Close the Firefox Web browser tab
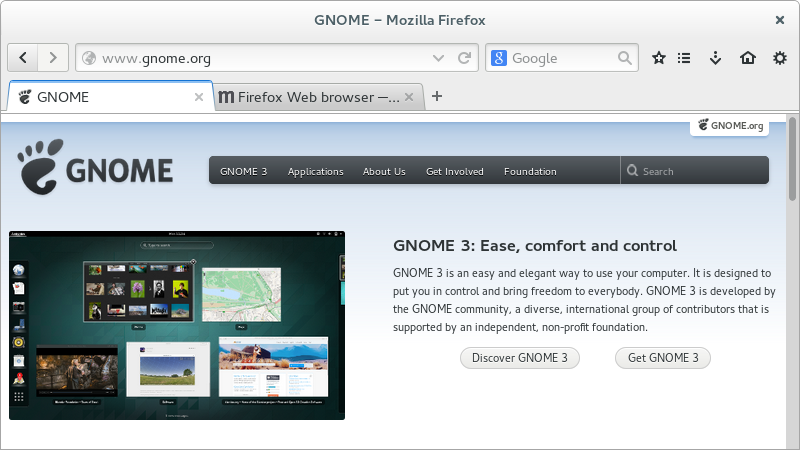 pyautogui.click(x=409, y=97)
